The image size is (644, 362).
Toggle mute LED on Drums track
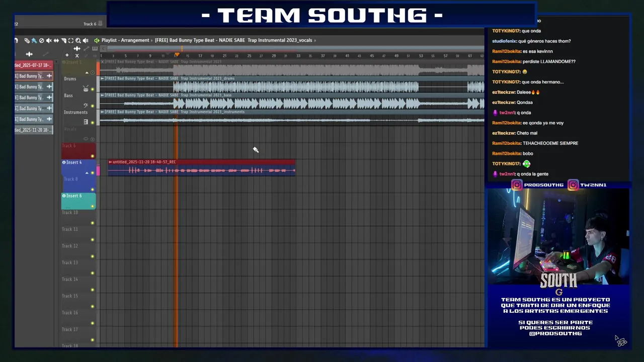coord(93,89)
